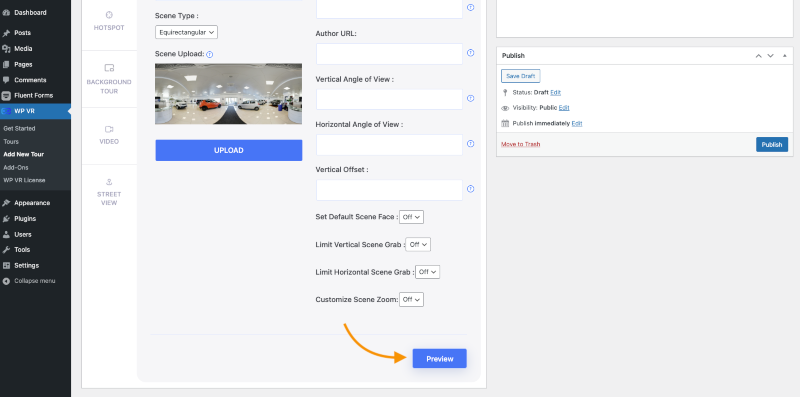
Task: Open the Plugins menu in sidebar
Action: (x=25, y=218)
